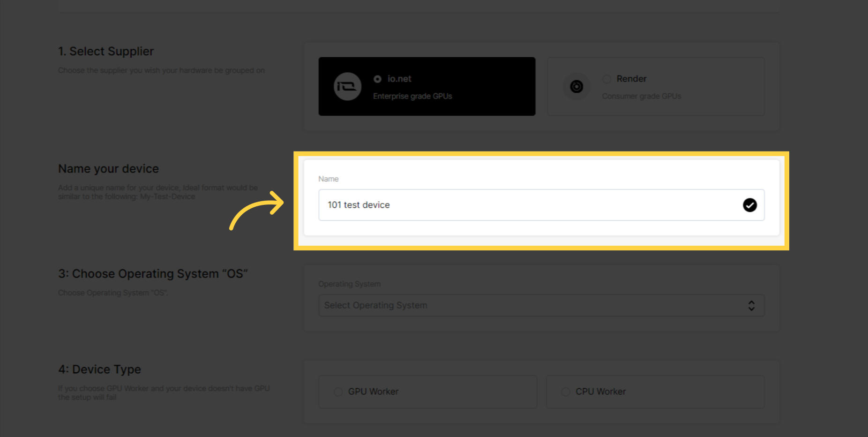Click the 'Operating System' field label
The width and height of the screenshot is (868, 437).
pos(350,284)
